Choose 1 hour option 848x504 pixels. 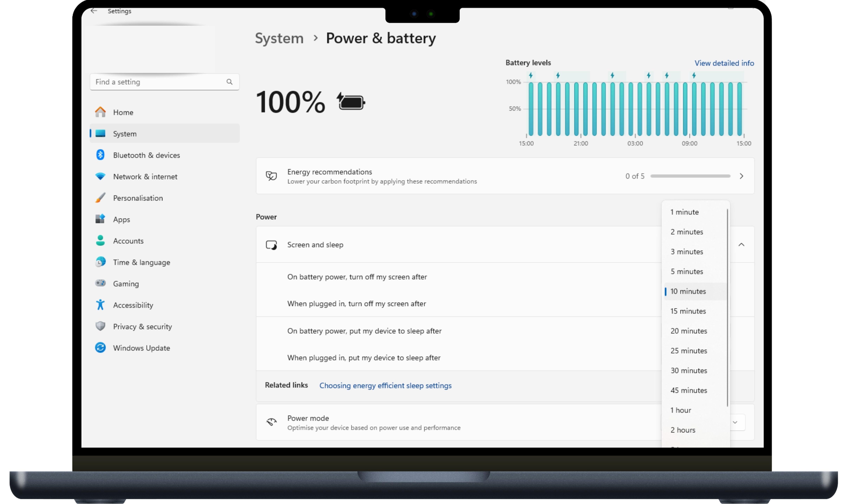coord(695,410)
